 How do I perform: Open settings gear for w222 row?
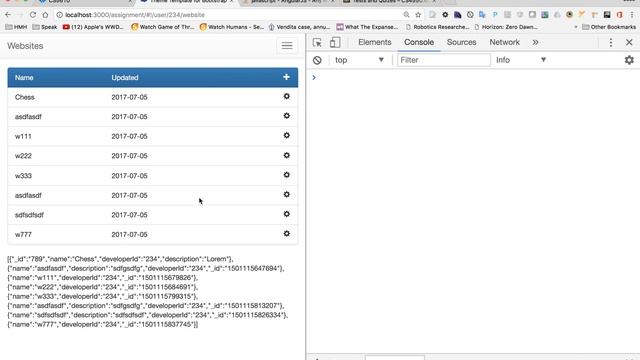pyautogui.click(x=287, y=155)
